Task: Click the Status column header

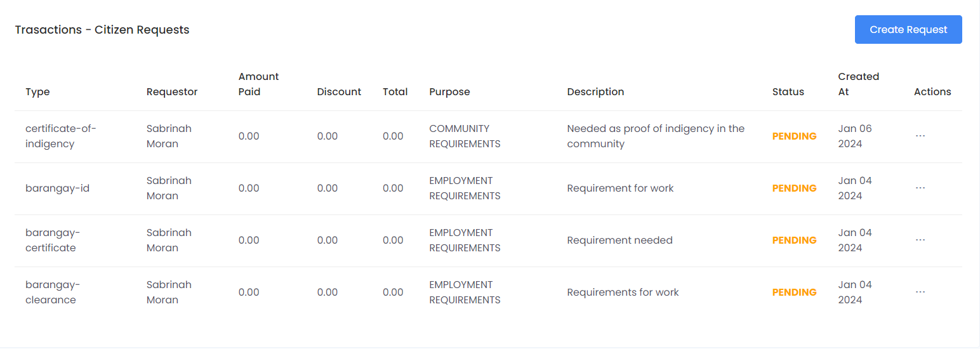Action: coord(788,92)
